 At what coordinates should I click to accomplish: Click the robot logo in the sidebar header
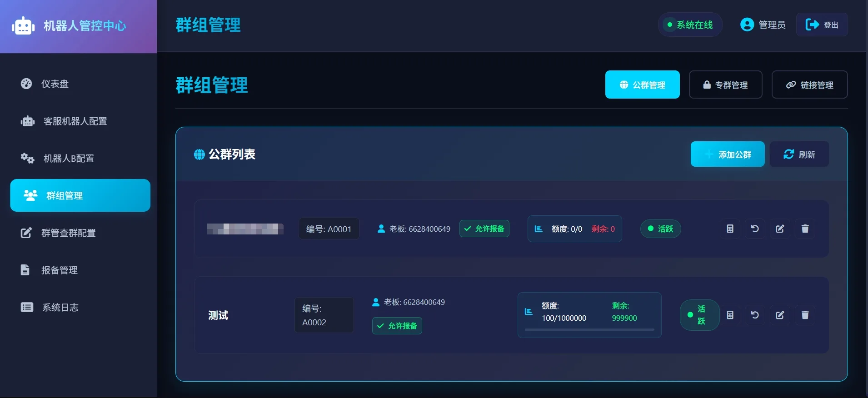23,26
